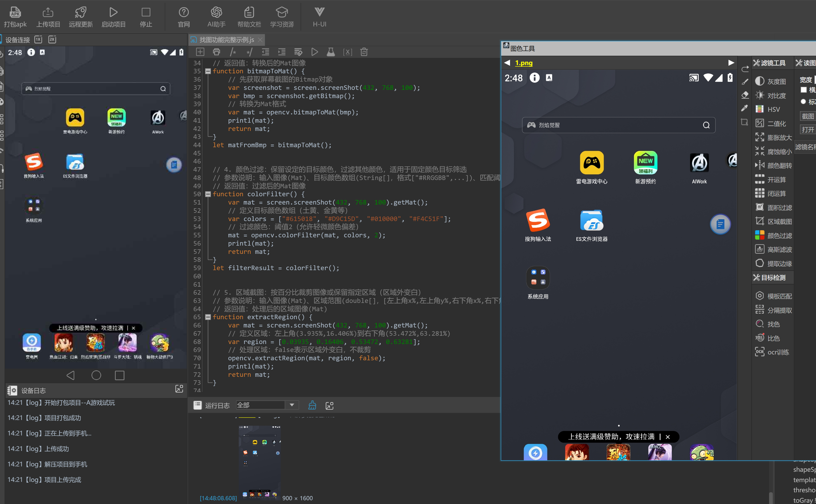The image size is (816, 504).
Task: Check the 横 checkbox under 宽度
Action: [x=803, y=90]
